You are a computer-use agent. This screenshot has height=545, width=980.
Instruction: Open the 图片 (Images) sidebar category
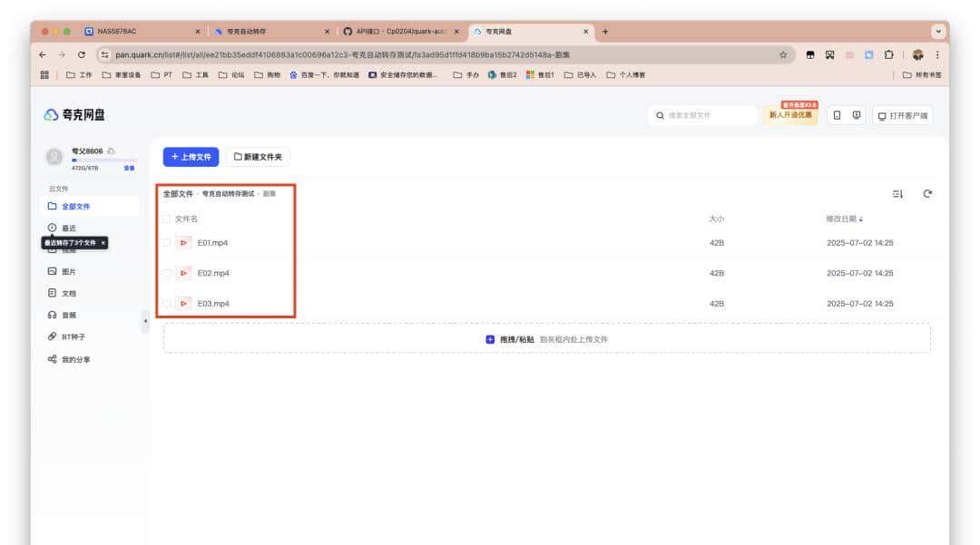(x=68, y=271)
